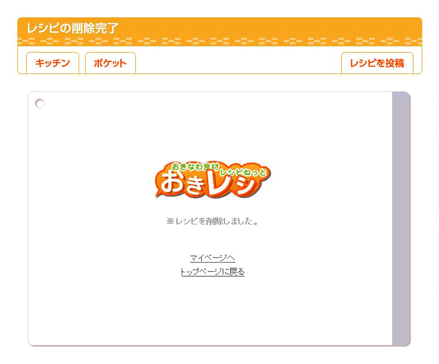This screenshot has height=364, width=439.
Task: Follow the マイページへ link
Action: pyautogui.click(x=213, y=258)
